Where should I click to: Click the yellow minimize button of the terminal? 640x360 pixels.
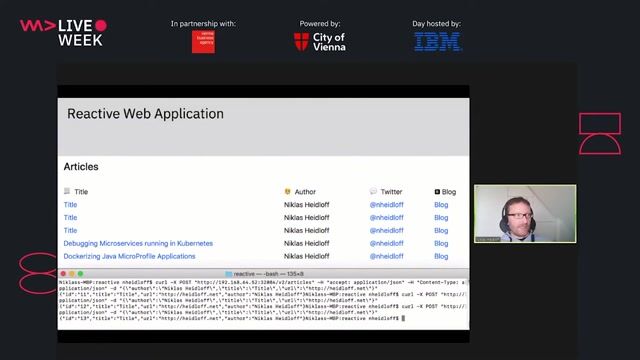pyautogui.click(x=72, y=274)
